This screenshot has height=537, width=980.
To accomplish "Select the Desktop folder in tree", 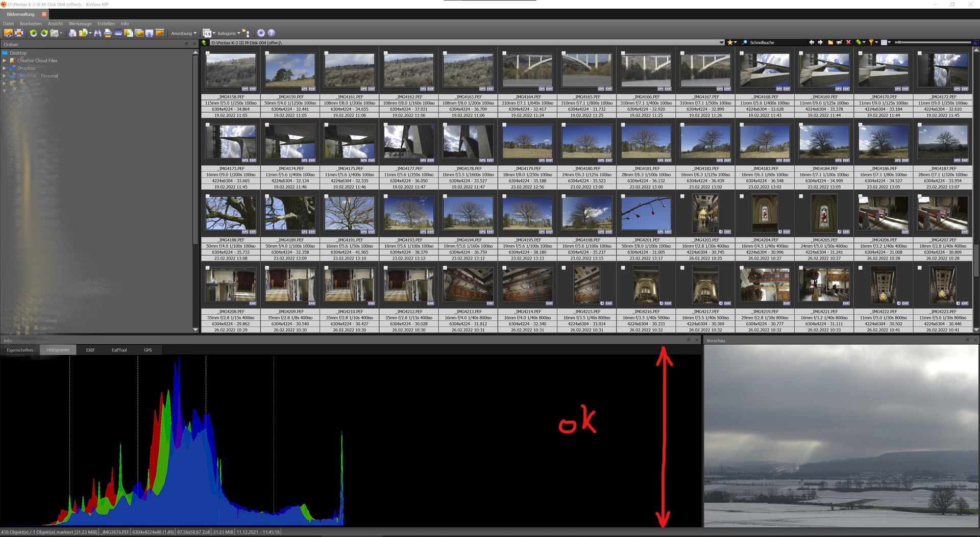I will (x=18, y=53).
